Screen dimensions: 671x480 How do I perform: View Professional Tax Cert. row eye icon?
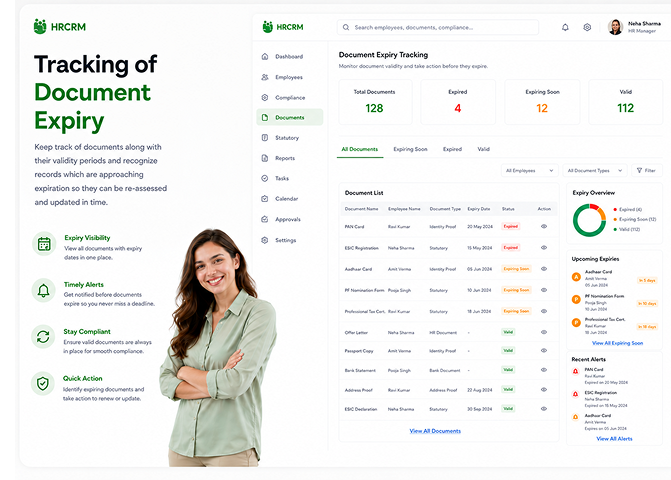pos(544,311)
